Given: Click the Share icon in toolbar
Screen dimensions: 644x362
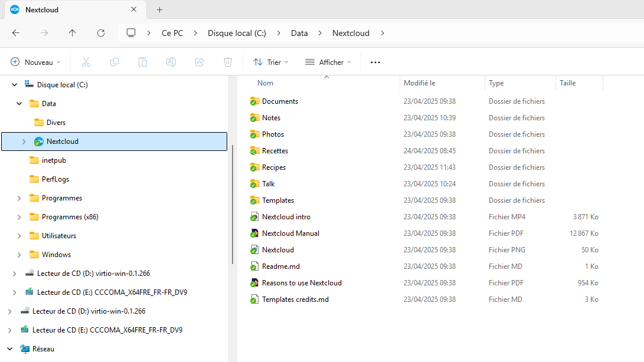Looking at the screenshot, I should (x=200, y=62).
